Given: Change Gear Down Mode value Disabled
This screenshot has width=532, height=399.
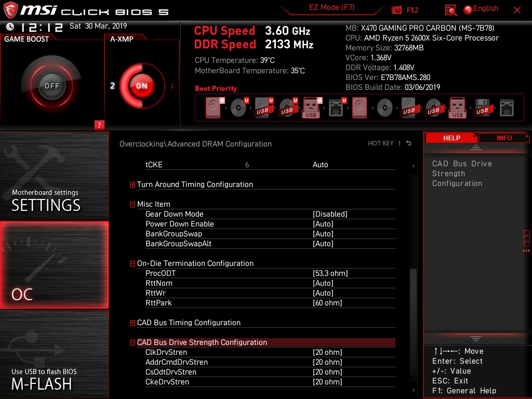Looking at the screenshot, I should [330, 214].
